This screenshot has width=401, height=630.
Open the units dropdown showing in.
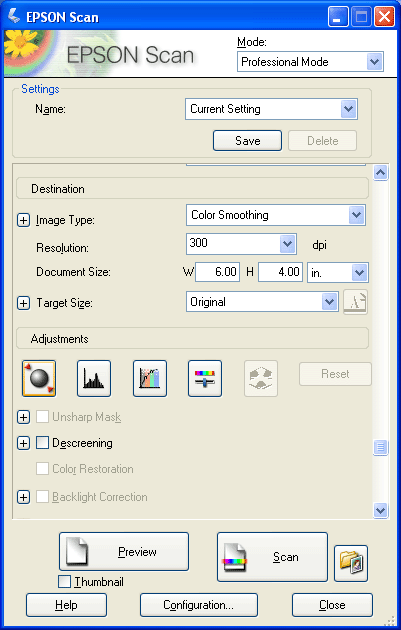point(338,273)
